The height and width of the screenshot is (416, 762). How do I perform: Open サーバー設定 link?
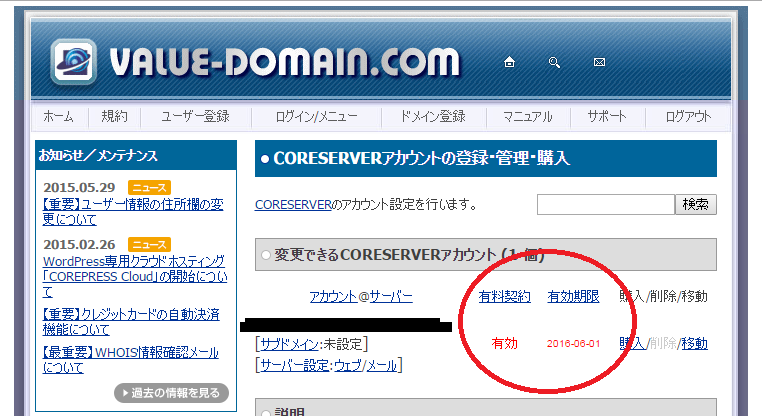pos(295,365)
